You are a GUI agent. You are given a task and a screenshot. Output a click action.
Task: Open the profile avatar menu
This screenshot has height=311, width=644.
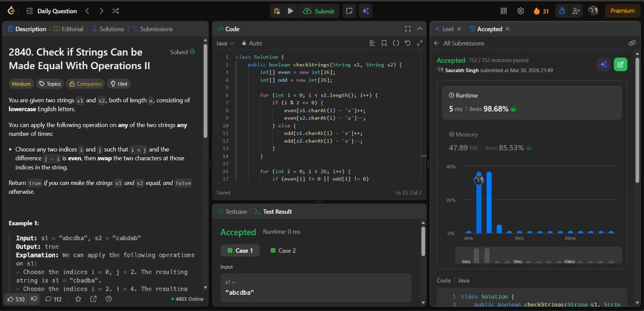pyautogui.click(x=593, y=11)
